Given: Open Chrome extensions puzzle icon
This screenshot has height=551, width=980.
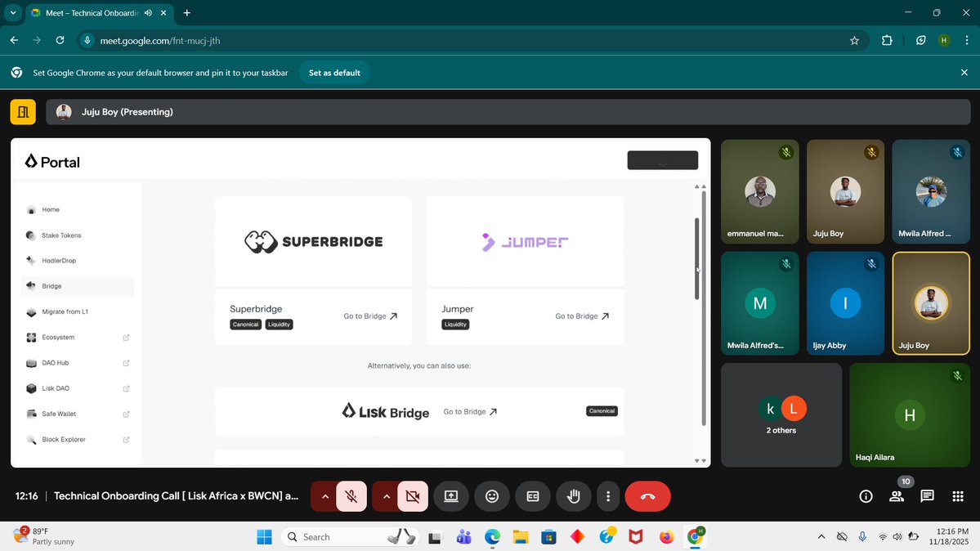Looking at the screenshot, I should (887, 41).
